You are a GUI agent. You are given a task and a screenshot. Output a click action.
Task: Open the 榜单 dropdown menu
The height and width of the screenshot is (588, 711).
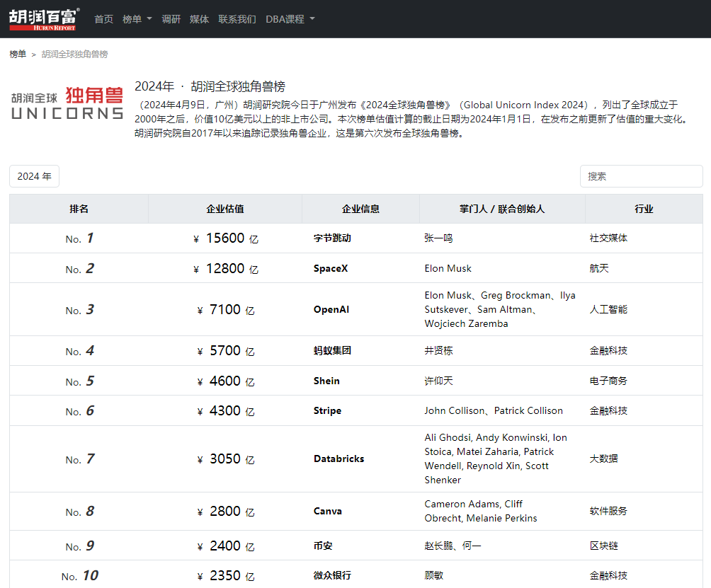(x=137, y=19)
